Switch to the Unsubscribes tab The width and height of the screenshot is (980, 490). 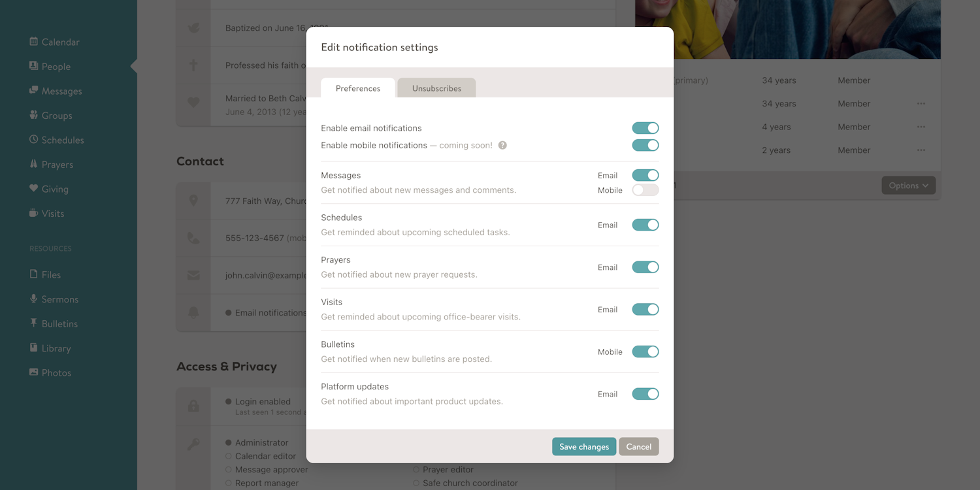pos(436,88)
